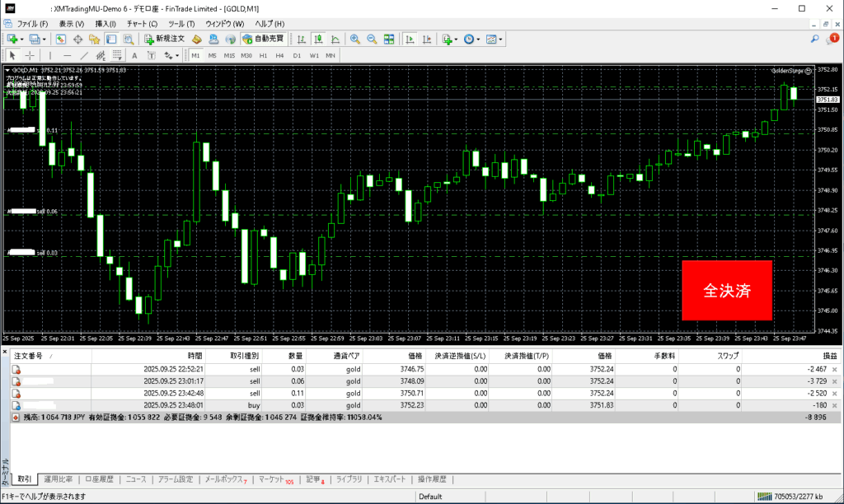Expand the indicators list dropdown
This screenshot has height=504, width=844.
pyautogui.click(x=456, y=39)
